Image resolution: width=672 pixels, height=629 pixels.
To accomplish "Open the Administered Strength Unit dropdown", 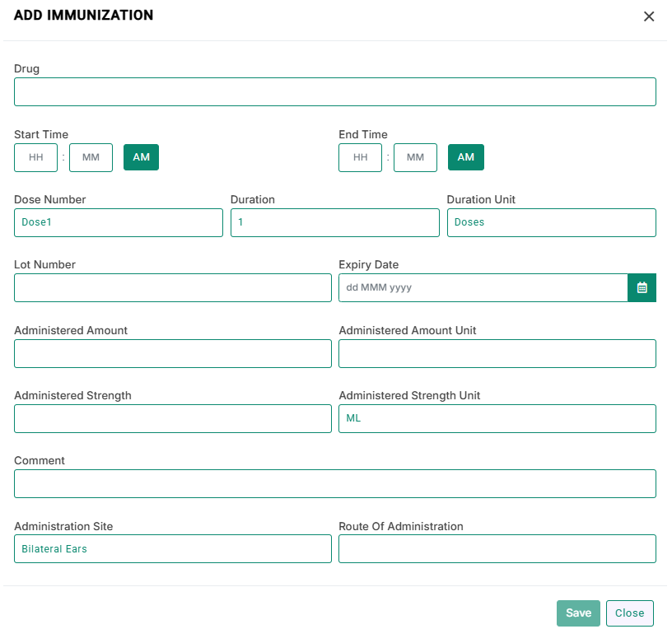I will [x=497, y=418].
